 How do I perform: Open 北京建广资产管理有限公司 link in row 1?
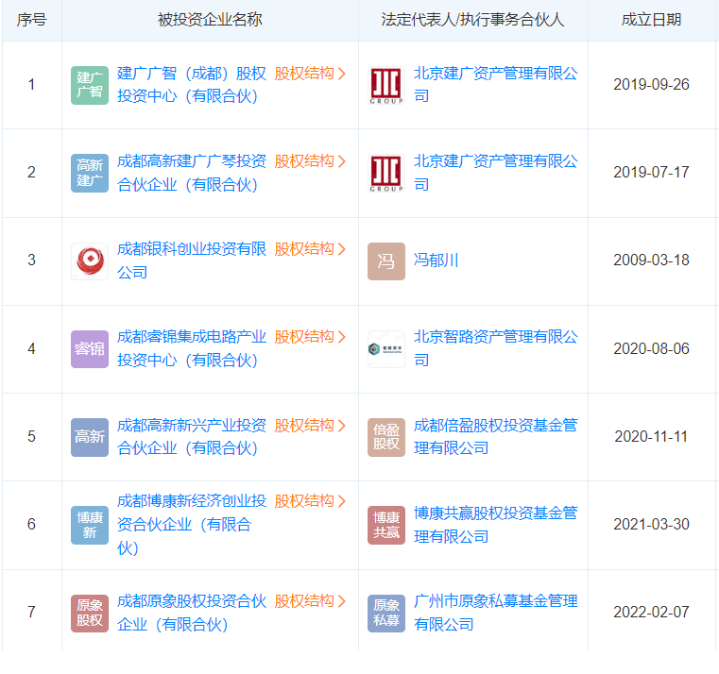496,85
